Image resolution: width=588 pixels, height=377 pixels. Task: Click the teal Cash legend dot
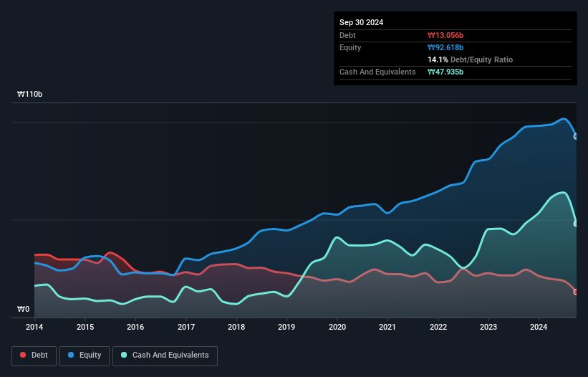point(124,355)
